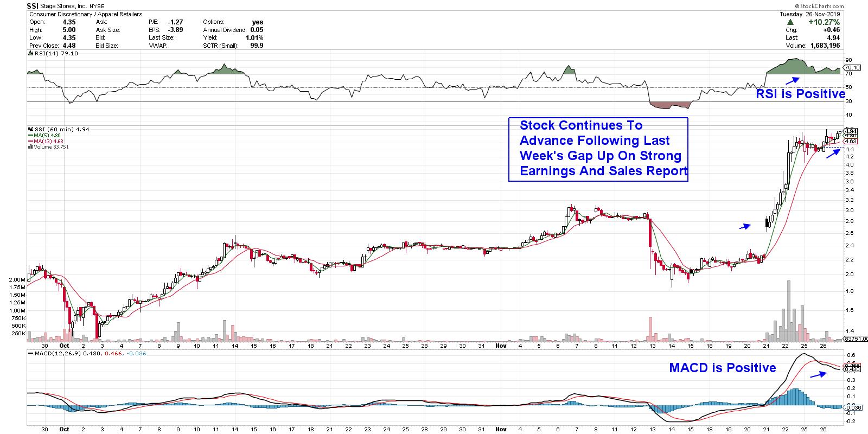Viewport: 868px width, 434px height.
Task: Click the Annual Dividend value 0.05
Action: pyautogui.click(x=257, y=30)
